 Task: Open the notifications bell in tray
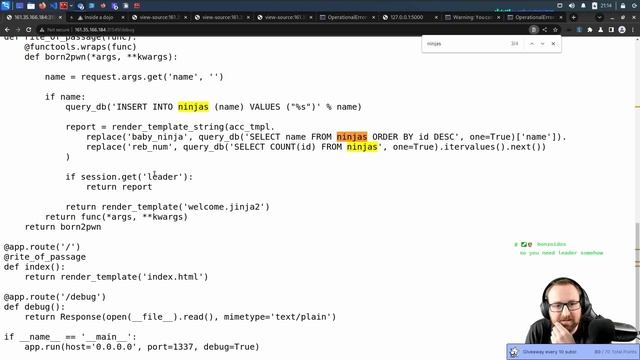tap(583, 6)
